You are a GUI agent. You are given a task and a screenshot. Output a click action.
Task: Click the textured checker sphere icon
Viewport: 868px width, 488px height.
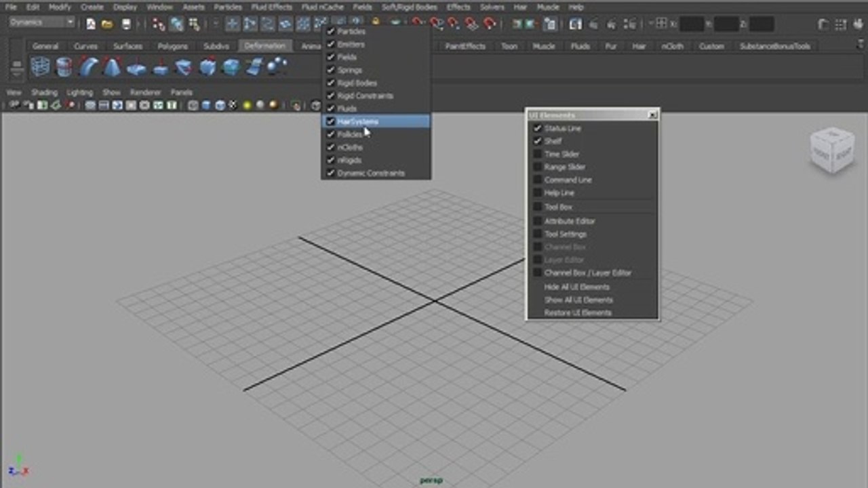[233, 105]
